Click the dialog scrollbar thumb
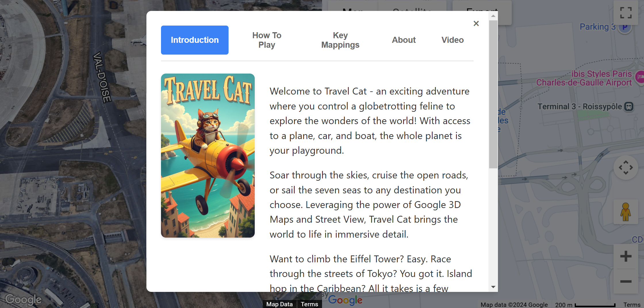644x308 pixels. 493,95
